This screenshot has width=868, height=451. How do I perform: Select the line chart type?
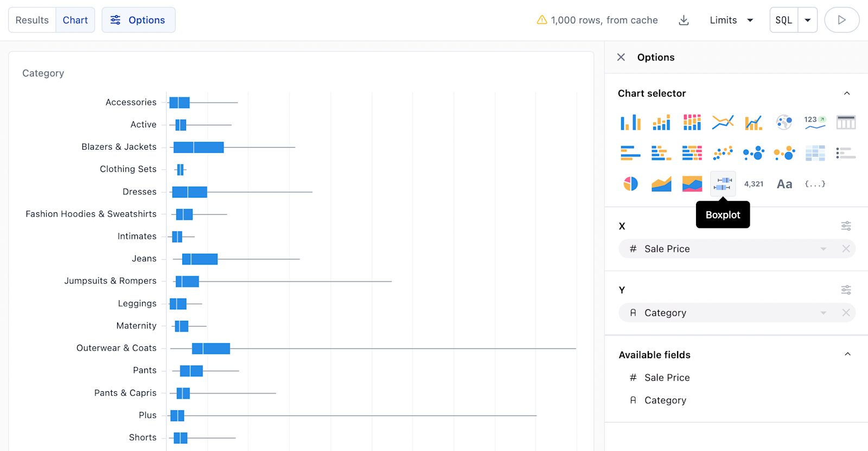723,123
